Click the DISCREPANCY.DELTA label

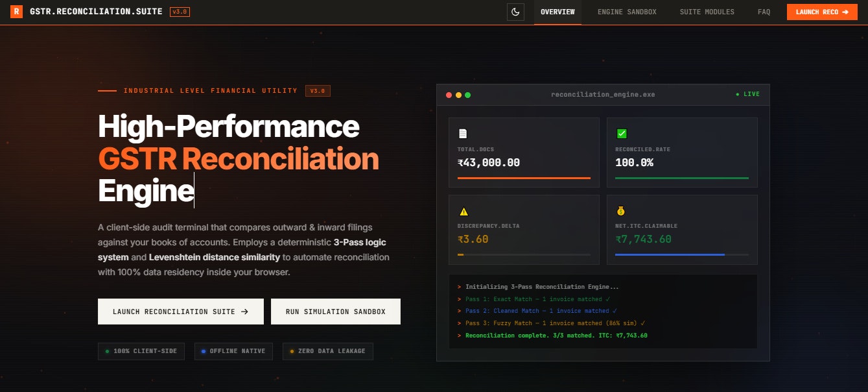(489, 226)
